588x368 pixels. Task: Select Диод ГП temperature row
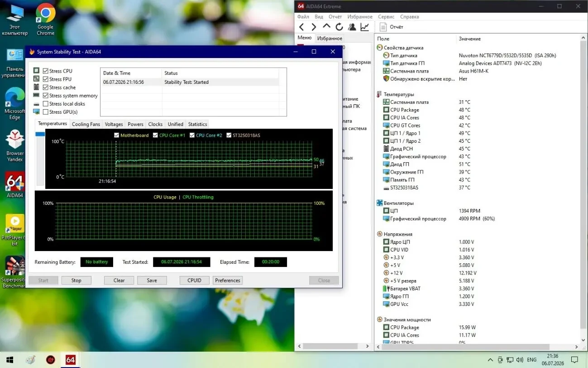477,164
